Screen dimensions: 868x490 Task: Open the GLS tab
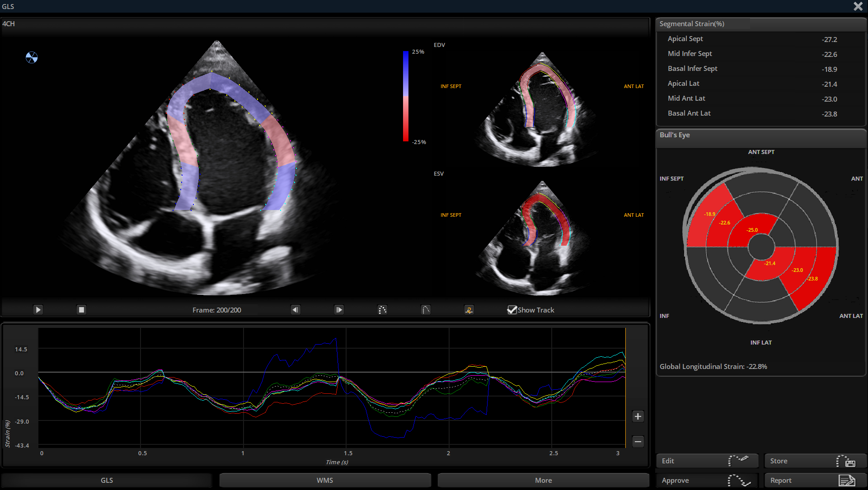107,480
